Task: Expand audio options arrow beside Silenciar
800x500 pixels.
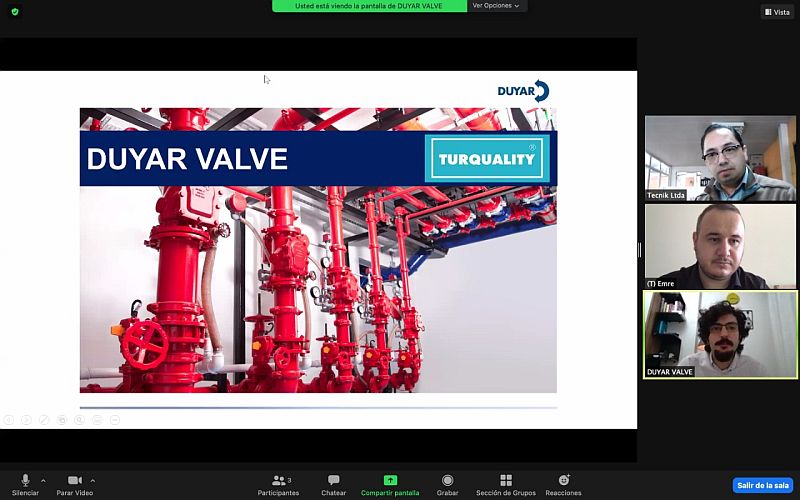Action: pyautogui.click(x=43, y=481)
